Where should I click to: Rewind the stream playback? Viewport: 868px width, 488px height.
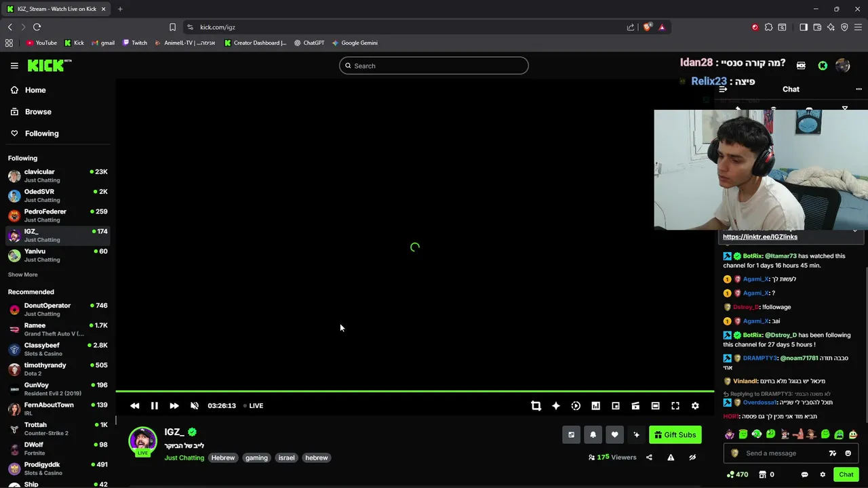[135, 405]
